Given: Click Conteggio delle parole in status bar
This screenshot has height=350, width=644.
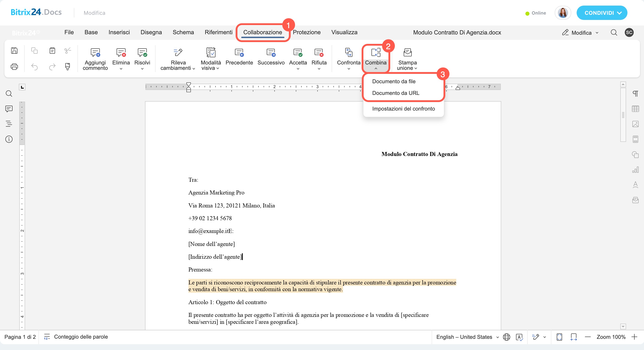Looking at the screenshot, I should point(81,337).
